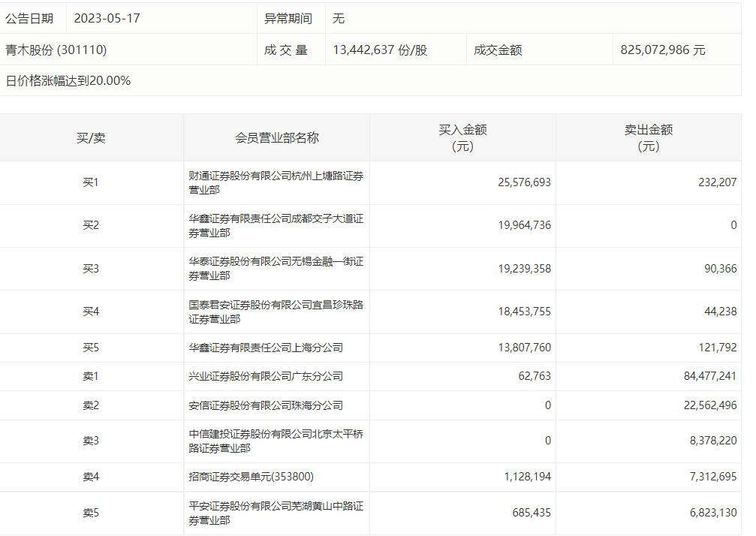Select 招商证券交易单元(353800) name
Viewport: 756px width, 536px height.
[x=251, y=477]
